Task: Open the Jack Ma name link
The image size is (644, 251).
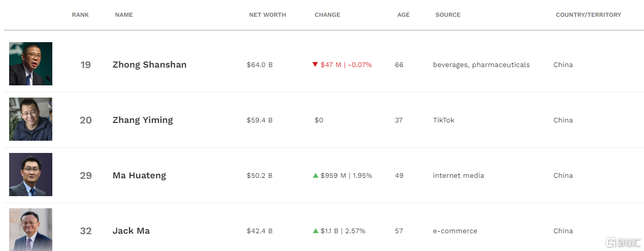Action: [131, 231]
